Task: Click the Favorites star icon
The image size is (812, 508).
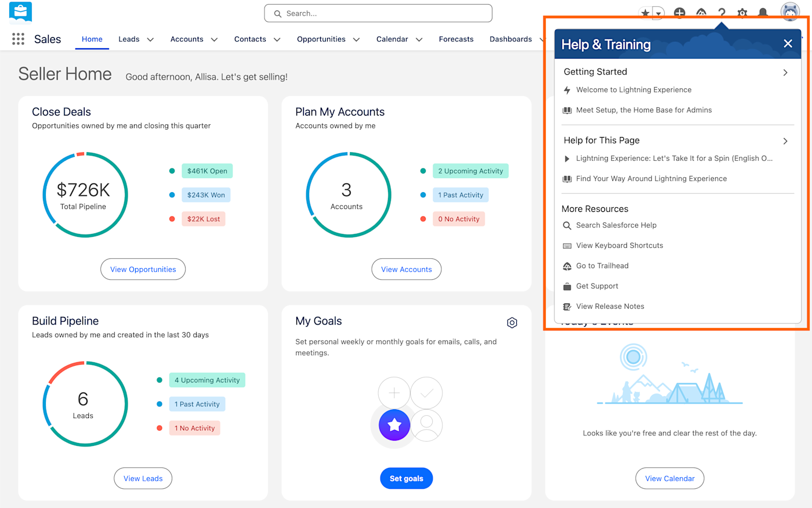Action: (x=645, y=13)
